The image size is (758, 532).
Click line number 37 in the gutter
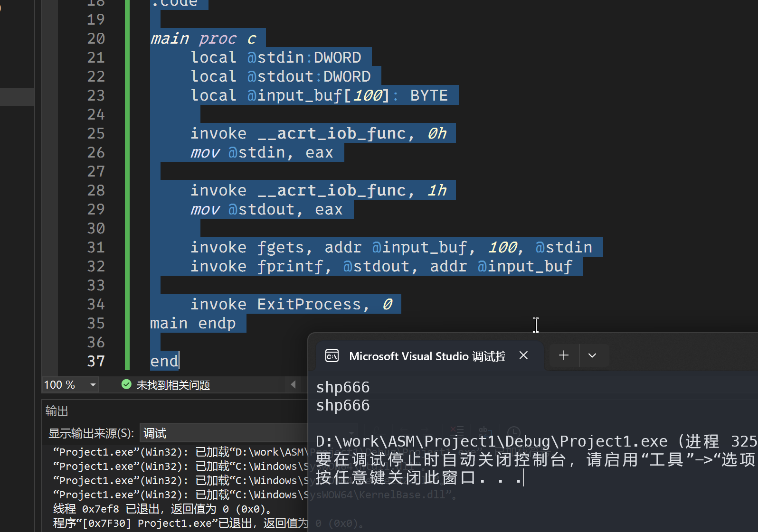pyautogui.click(x=96, y=361)
